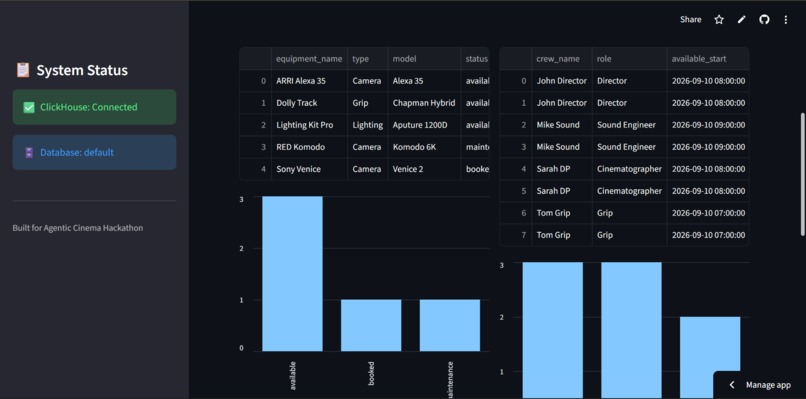Click the purple database icon
The image size is (806, 399).
pyautogui.click(x=29, y=152)
